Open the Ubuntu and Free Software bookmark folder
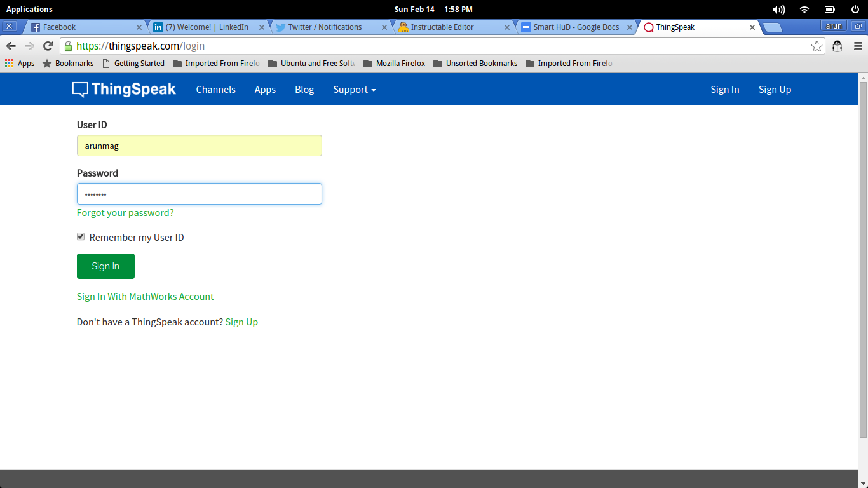This screenshot has height=488, width=868. point(312,63)
